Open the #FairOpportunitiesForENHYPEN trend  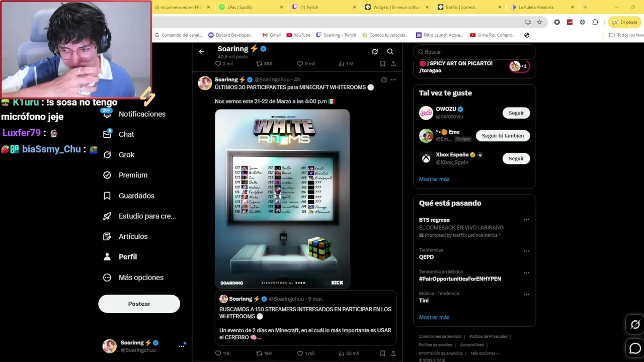coord(460,279)
